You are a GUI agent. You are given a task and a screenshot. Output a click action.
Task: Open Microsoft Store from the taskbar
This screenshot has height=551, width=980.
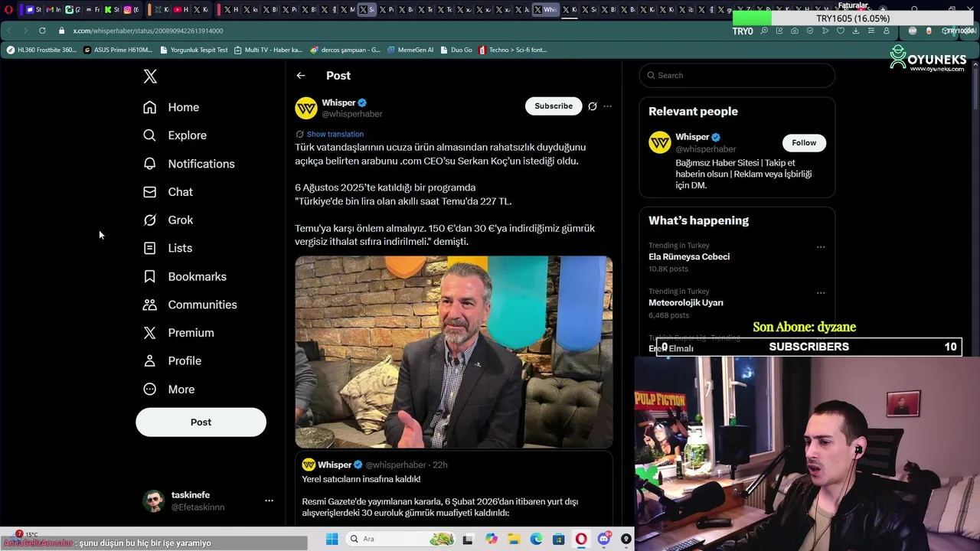[558, 540]
